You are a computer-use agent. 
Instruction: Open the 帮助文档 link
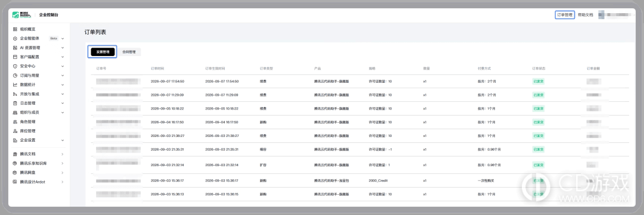[x=586, y=15]
